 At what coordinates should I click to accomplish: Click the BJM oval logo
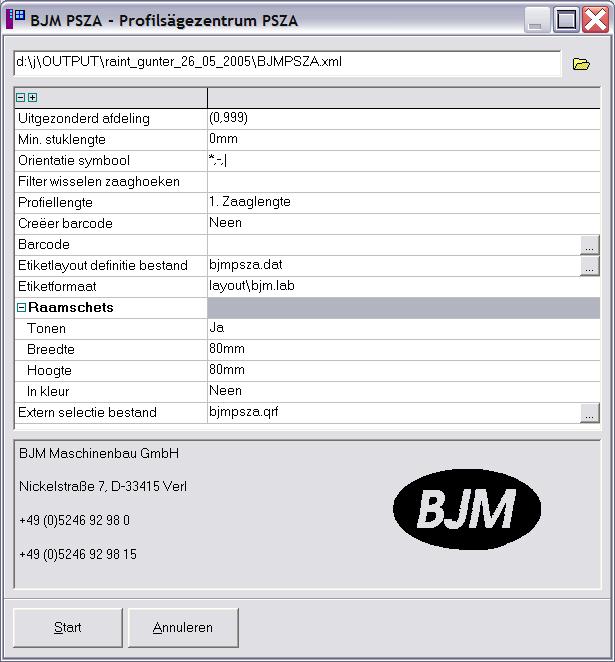(x=467, y=510)
